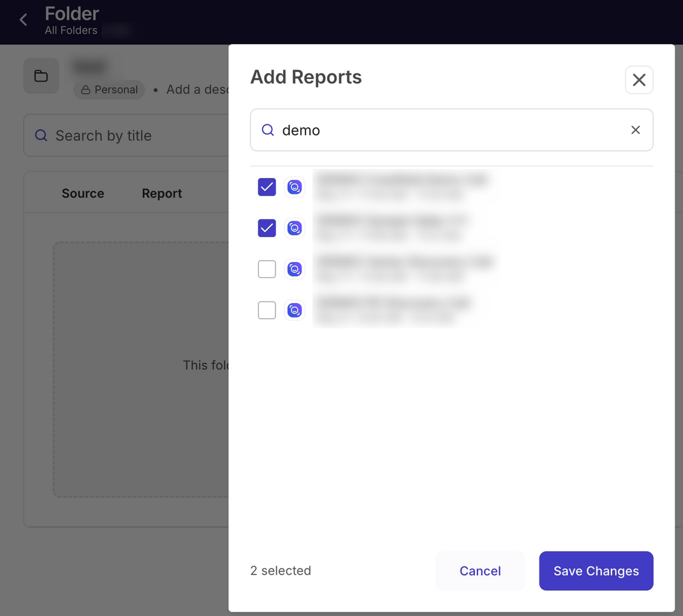Screen dimensions: 683x616
Task: Check the fourth report checkbox
Action: tap(267, 310)
